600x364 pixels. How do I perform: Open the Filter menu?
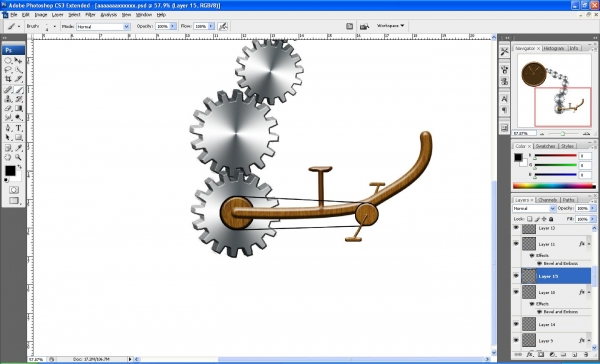(x=90, y=15)
